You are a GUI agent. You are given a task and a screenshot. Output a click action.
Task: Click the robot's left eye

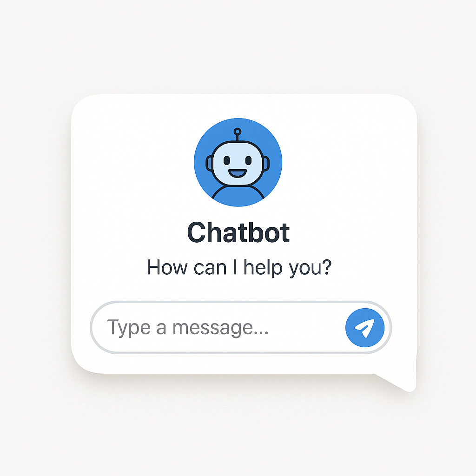226,160
